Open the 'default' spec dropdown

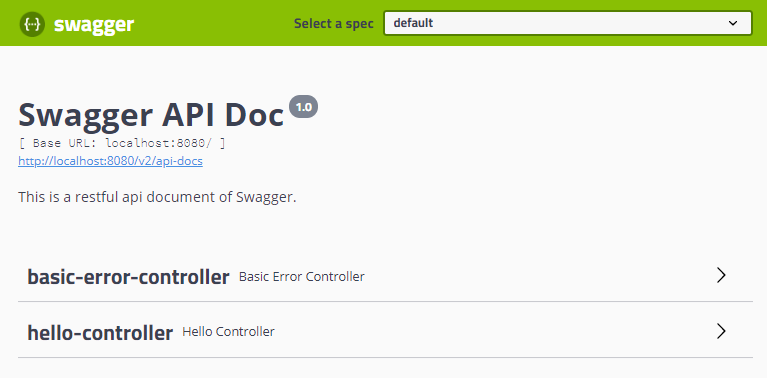568,23
